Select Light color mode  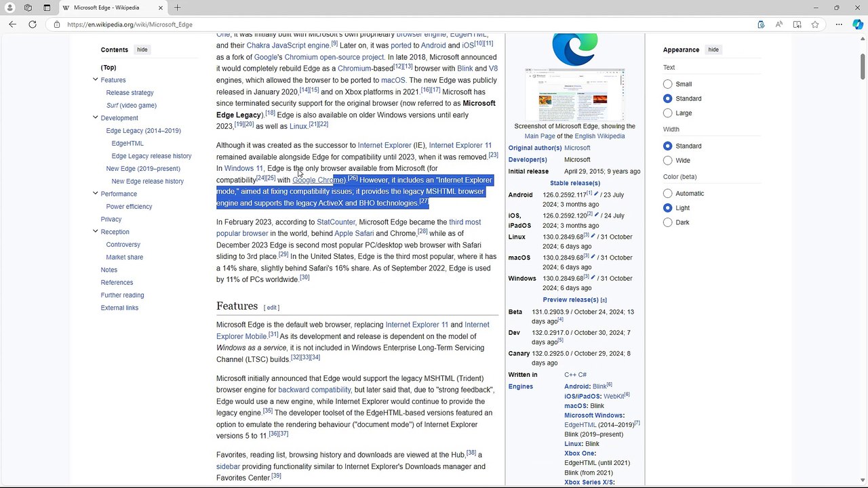(x=668, y=208)
